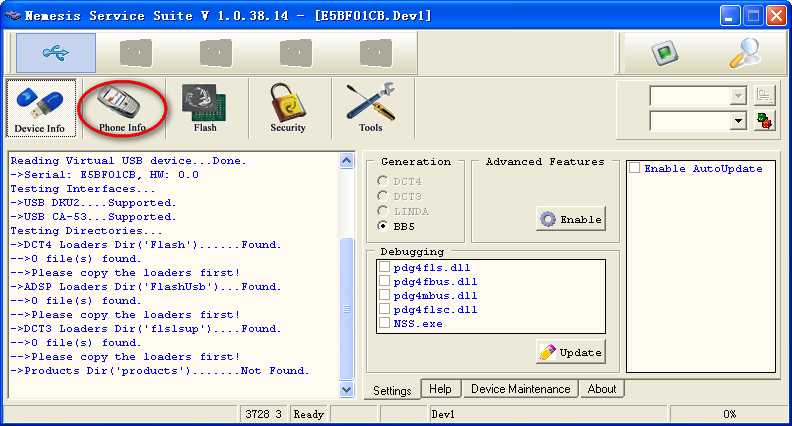This screenshot has width=792, height=426.
Task: Select the USB connection icon
Action: [56, 53]
